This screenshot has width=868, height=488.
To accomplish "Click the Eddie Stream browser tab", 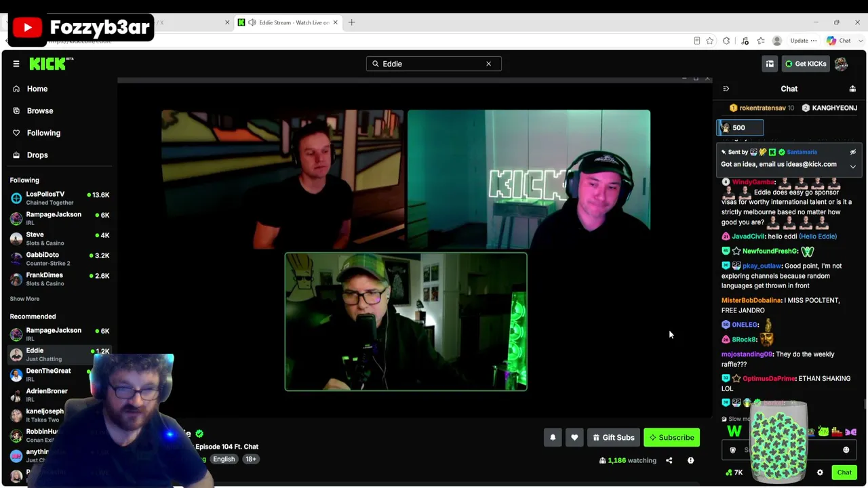I will (288, 22).
